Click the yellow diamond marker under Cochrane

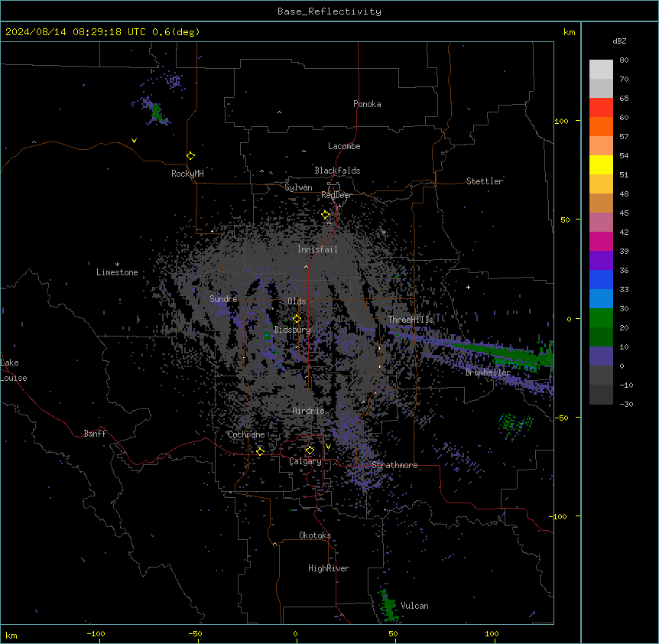pos(260,451)
